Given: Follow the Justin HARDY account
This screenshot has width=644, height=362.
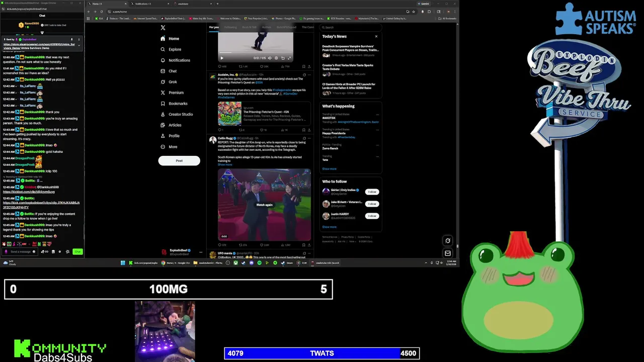Looking at the screenshot, I should click(372, 216).
